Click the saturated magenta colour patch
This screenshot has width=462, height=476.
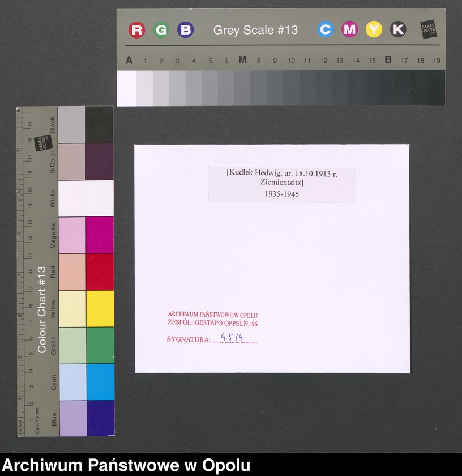point(100,235)
